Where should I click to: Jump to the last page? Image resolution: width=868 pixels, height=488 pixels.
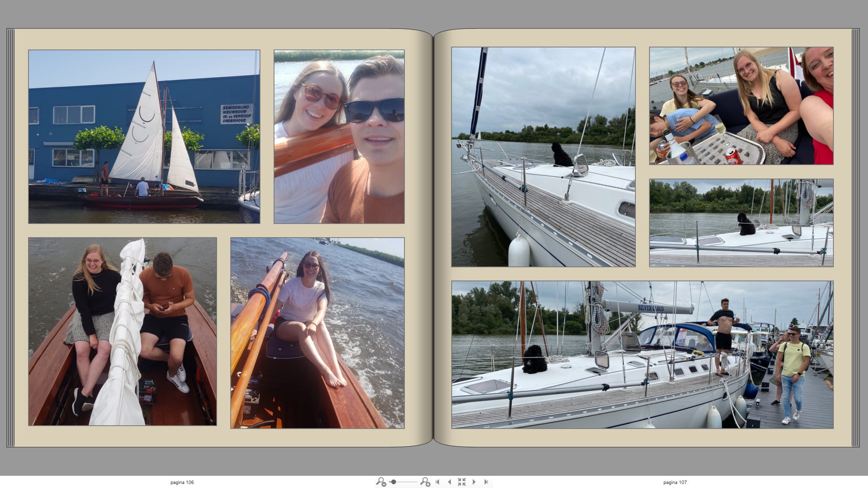pos(486,482)
